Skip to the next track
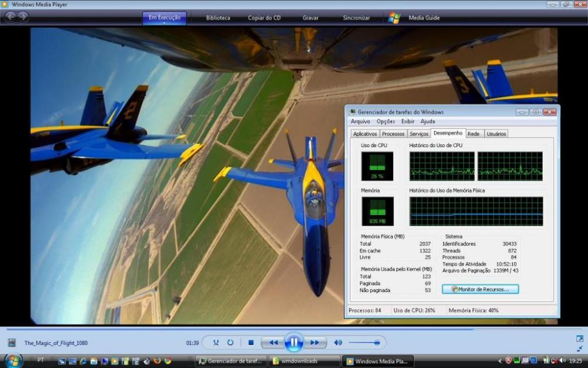The image size is (588, 368). pyautogui.click(x=315, y=342)
